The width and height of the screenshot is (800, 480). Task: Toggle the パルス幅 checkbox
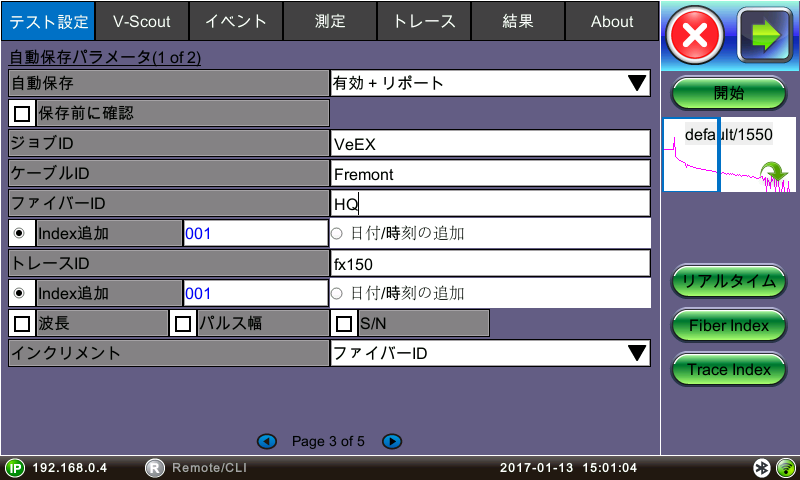click(x=183, y=323)
